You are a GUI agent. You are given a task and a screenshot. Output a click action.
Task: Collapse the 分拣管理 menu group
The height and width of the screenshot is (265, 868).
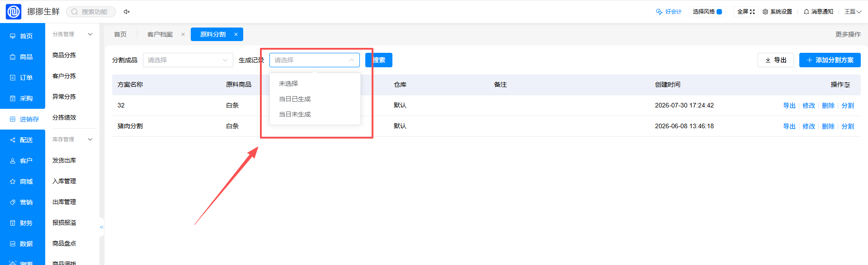pyautogui.click(x=90, y=34)
